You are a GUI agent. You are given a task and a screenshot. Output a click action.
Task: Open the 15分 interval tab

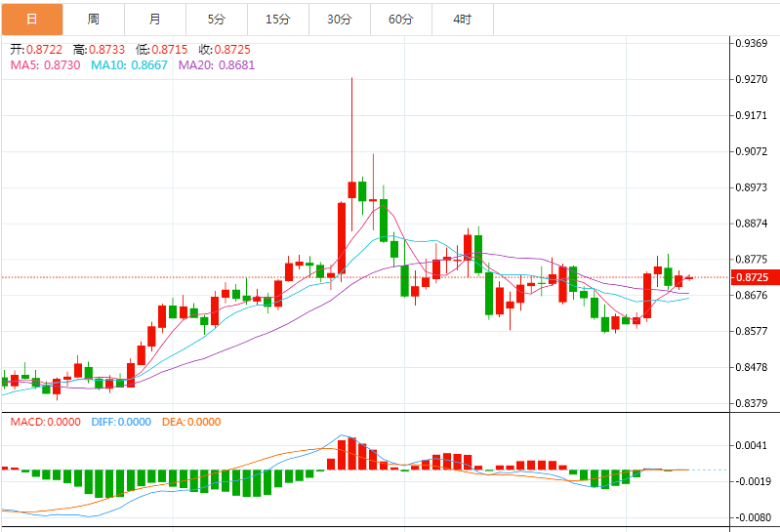point(278,20)
